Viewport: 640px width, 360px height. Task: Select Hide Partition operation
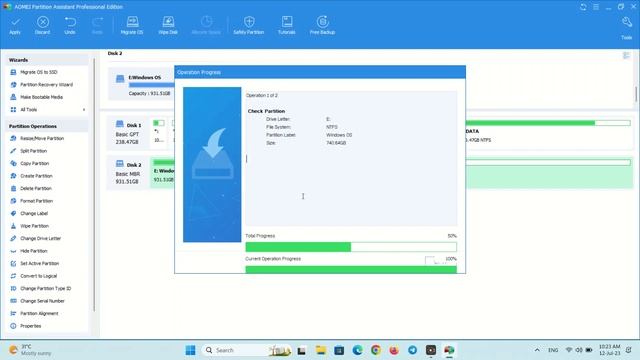click(34, 251)
